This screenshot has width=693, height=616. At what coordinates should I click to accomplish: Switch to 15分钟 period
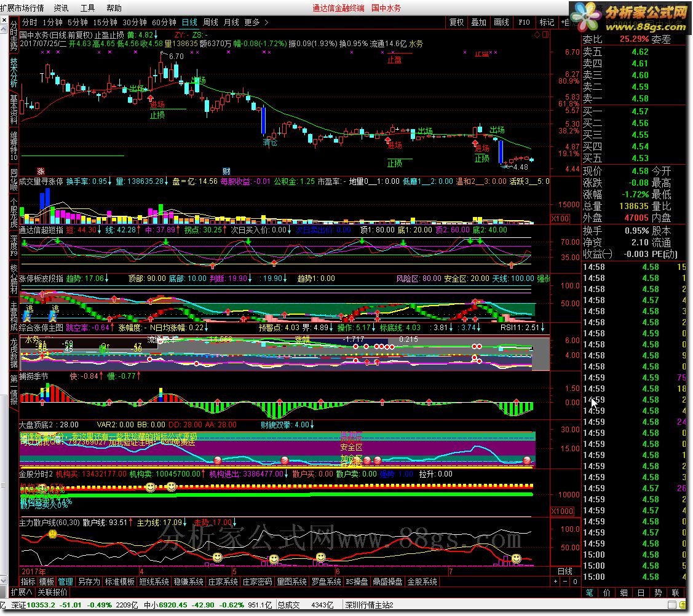pos(105,22)
